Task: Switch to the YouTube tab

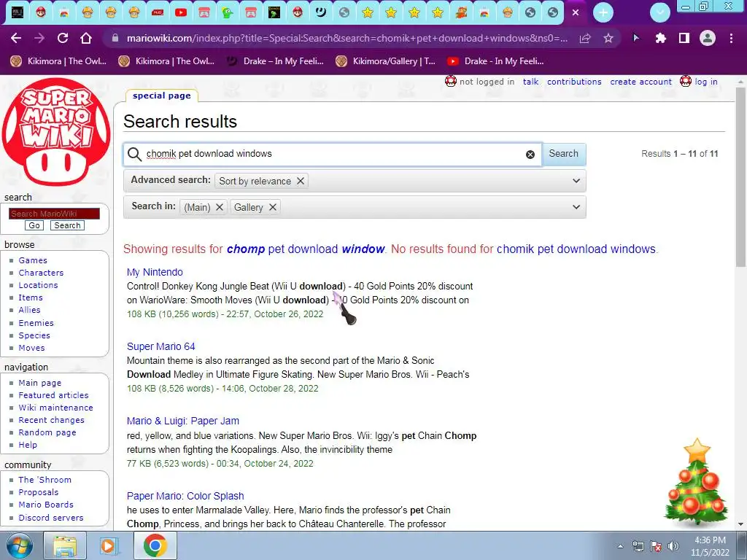Action: click(181, 12)
